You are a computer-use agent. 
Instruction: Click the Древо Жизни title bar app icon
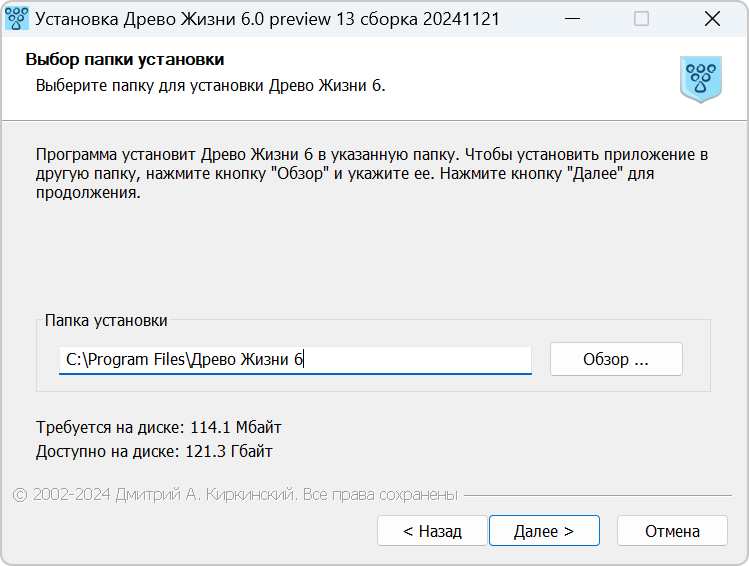17,19
